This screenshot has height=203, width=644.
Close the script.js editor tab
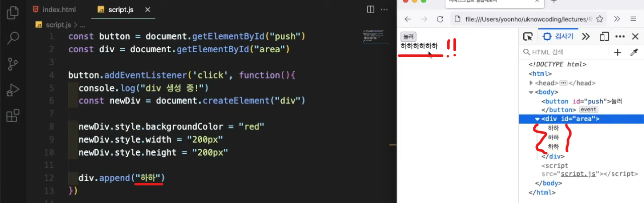pyautogui.click(x=147, y=9)
